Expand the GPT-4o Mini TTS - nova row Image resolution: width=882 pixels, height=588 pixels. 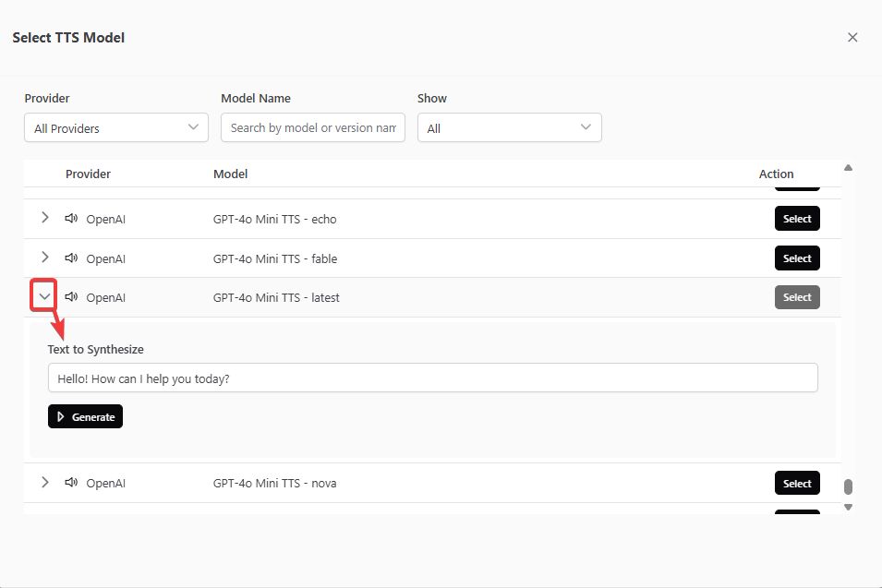point(44,483)
